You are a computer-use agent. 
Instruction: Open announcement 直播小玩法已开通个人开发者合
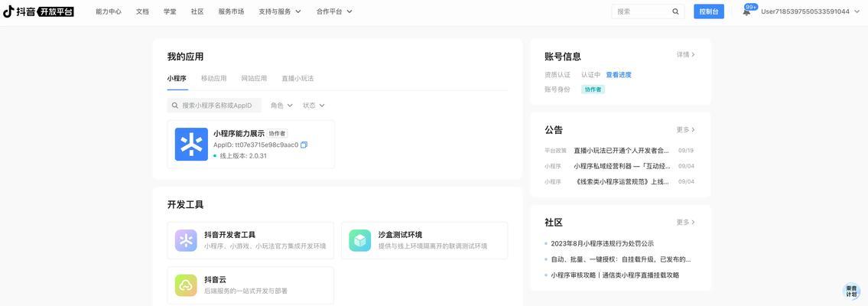621,150
